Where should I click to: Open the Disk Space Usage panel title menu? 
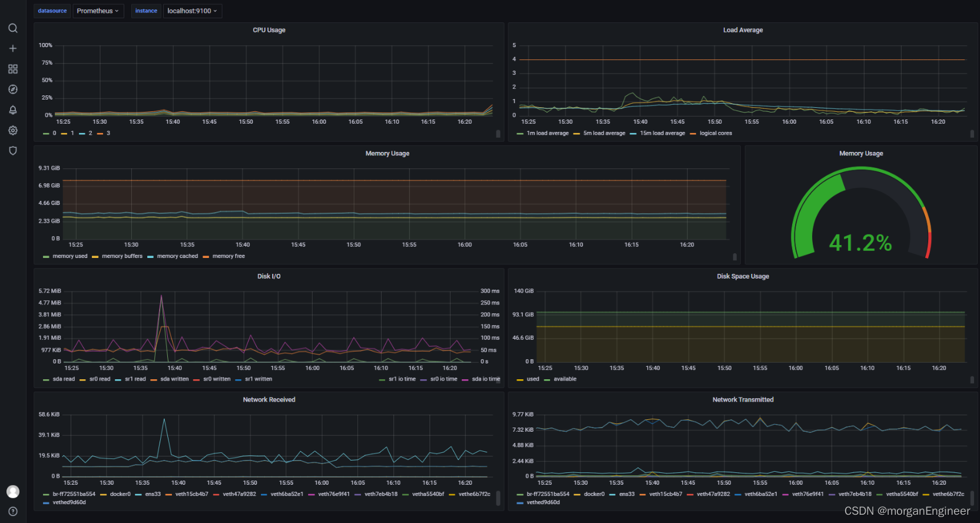(x=743, y=276)
